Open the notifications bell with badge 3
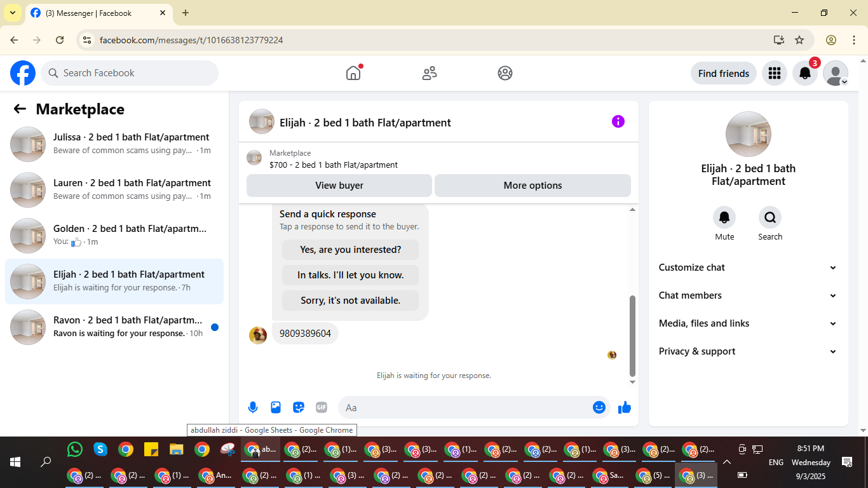Image resolution: width=868 pixels, height=488 pixels. 805,73
